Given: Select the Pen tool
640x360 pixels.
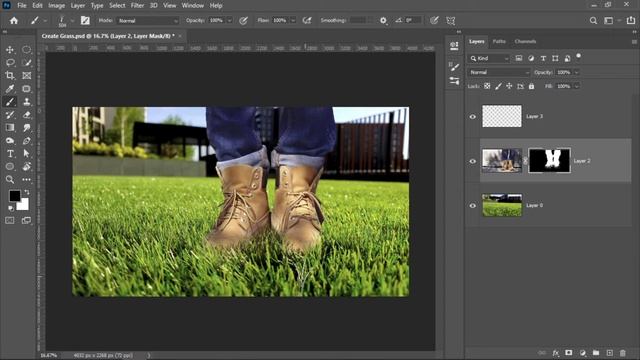Looking at the screenshot, I should coord(27,141).
